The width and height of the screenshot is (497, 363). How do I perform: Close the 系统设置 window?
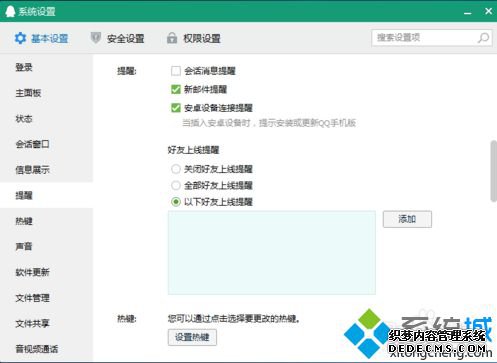pyautogui.click(x=488, y=11)
